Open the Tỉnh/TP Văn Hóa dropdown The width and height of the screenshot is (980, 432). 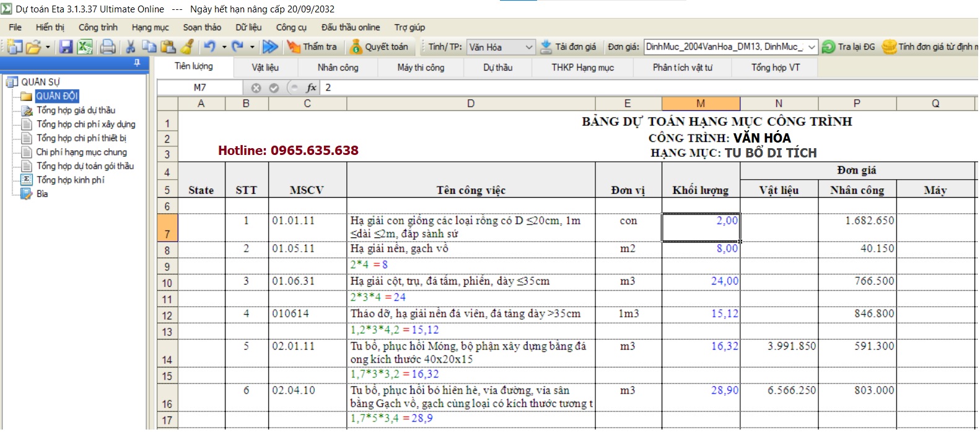(x=528, y=47)
